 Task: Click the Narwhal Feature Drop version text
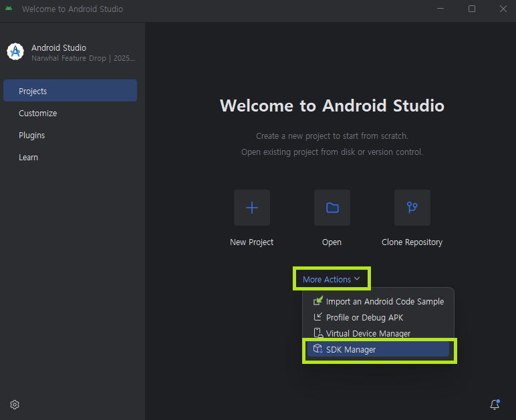pyautogui.click(x=84, y=58)
